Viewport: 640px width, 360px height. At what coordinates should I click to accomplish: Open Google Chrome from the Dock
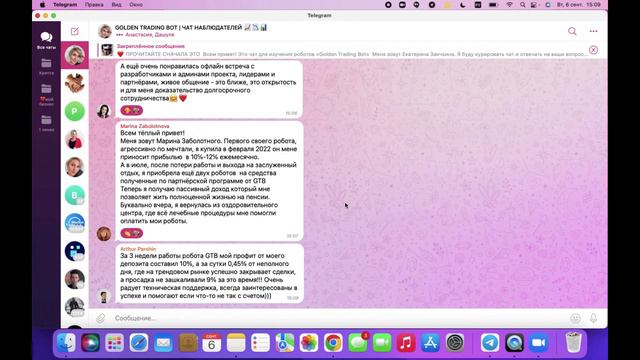point(333,342)
